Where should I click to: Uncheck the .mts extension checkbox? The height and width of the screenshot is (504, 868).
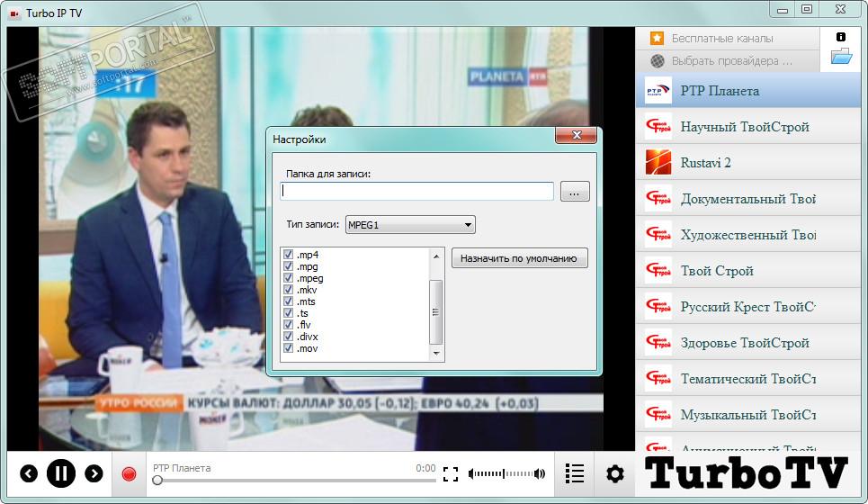(x=288, y=301)
